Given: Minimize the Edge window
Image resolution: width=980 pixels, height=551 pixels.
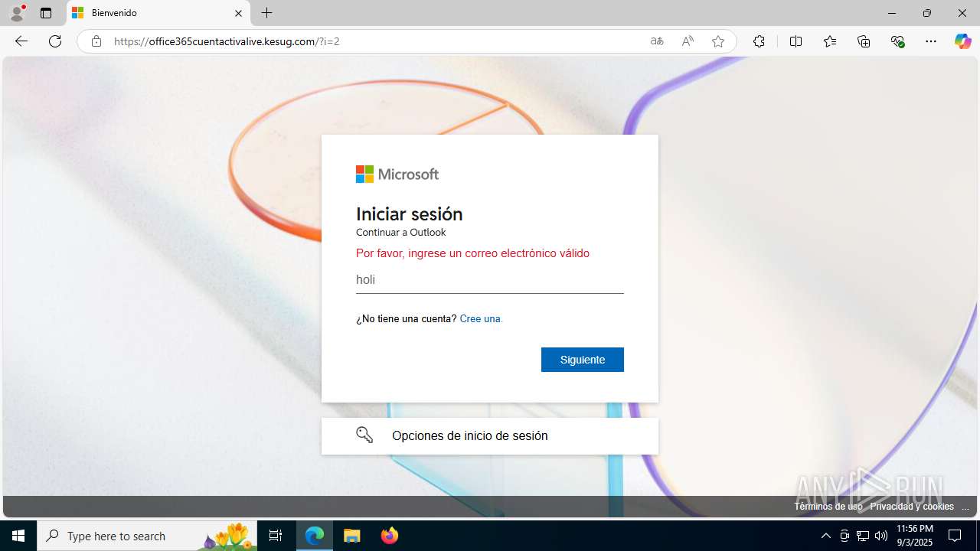Looking at the screenshot, I should point(892,13).
